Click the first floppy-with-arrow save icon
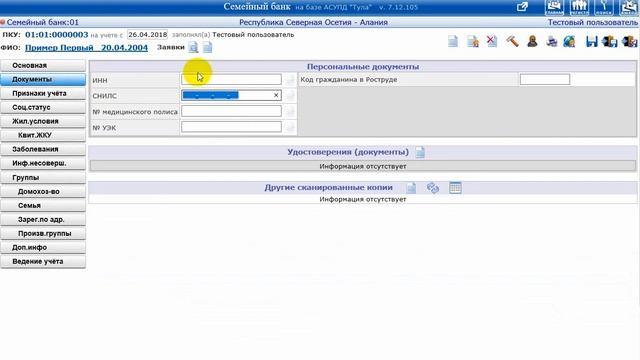 [x=610, y=41]
